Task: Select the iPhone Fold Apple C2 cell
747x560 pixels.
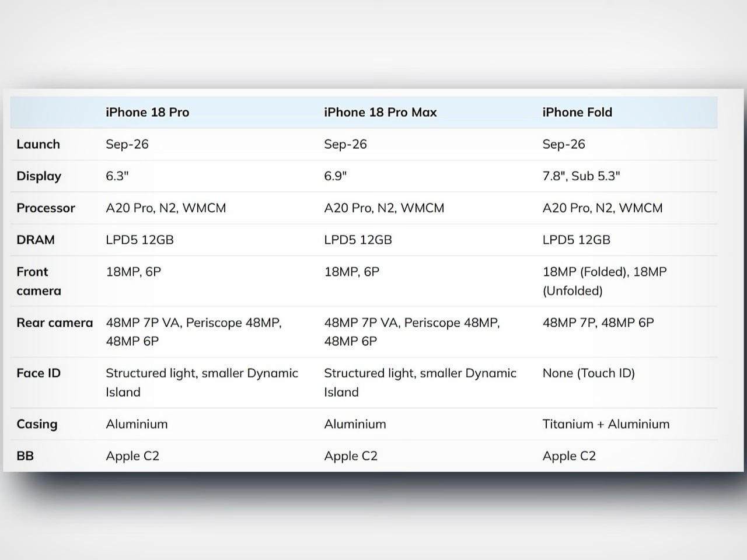Action: tap(569, 456)
